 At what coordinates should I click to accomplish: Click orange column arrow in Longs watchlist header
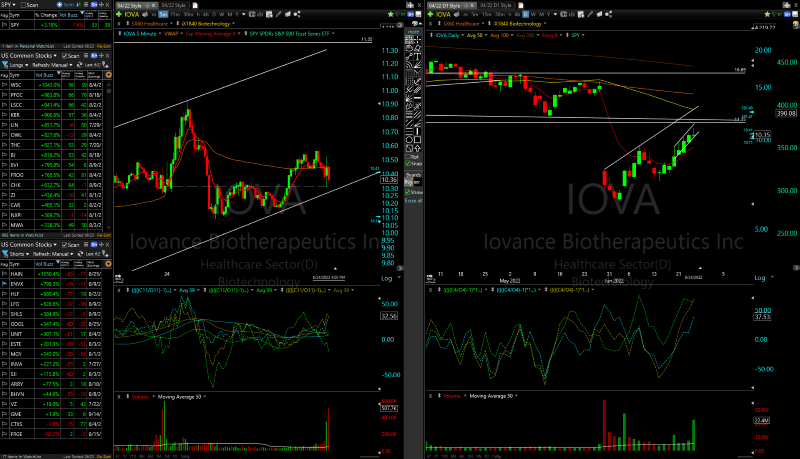click(109, 75)
